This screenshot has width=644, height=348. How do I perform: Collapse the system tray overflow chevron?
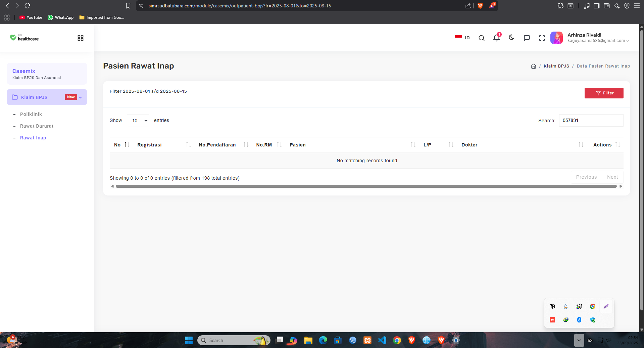pos(579,340)
